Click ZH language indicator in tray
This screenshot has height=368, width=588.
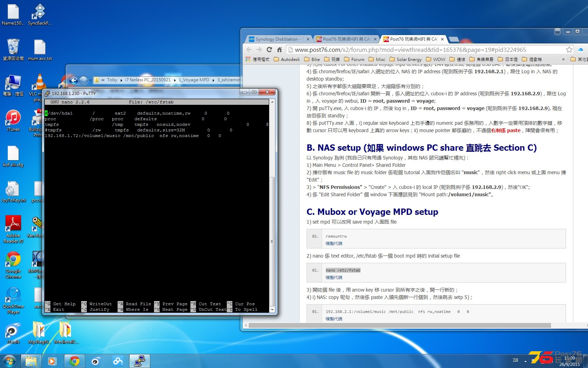[515, 360]
